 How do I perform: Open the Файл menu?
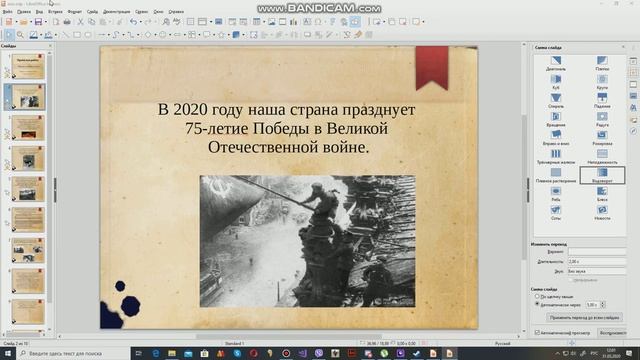tap(7, 12)
